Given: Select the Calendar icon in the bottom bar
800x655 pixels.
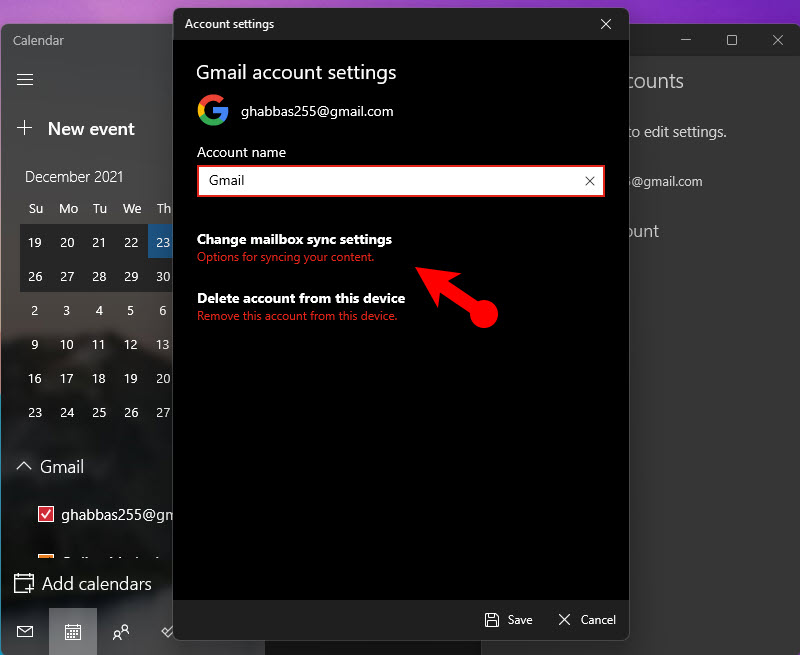Looking at the screenshot, I should click(72, 632).
